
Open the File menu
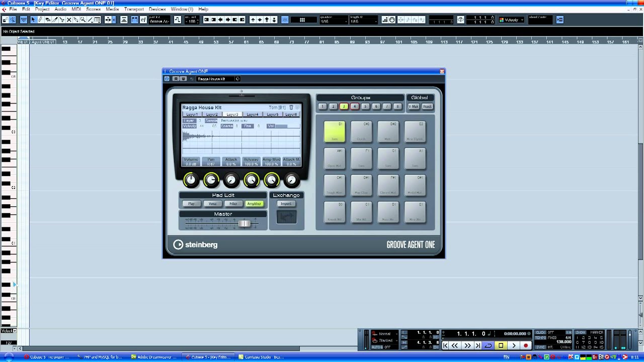[x=13, y=9]
